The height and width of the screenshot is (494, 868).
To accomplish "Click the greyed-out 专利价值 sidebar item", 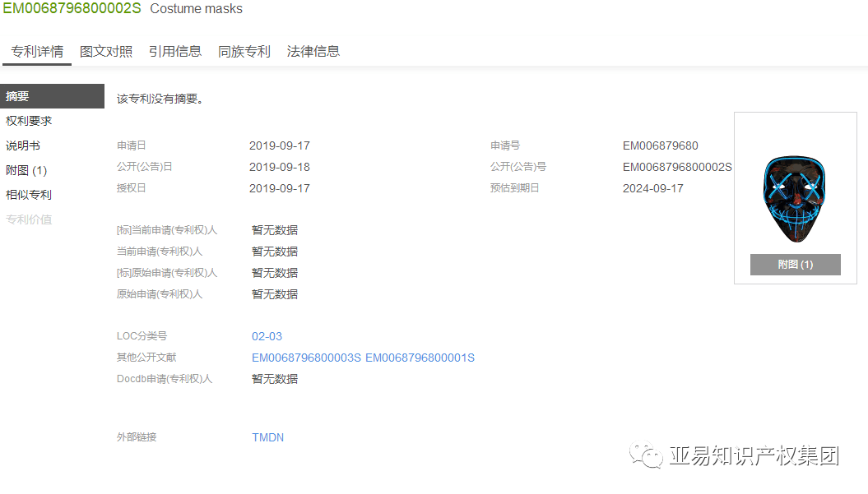I will (x=29, y=219).
